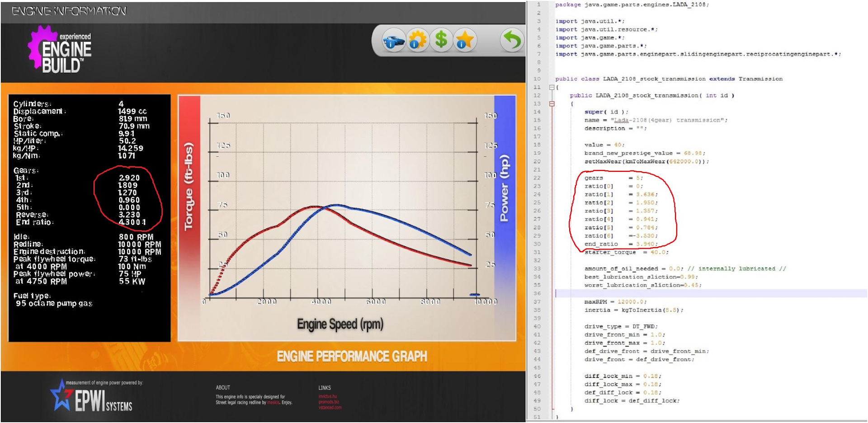This screenshot has height=423, width=868.
Task: Click the Engine Build gear logo
Action: tap(59, 50)
